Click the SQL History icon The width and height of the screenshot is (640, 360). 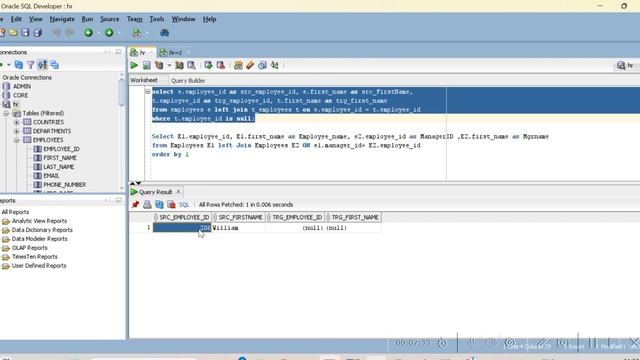pyautogui.click(x=262, y=65)
